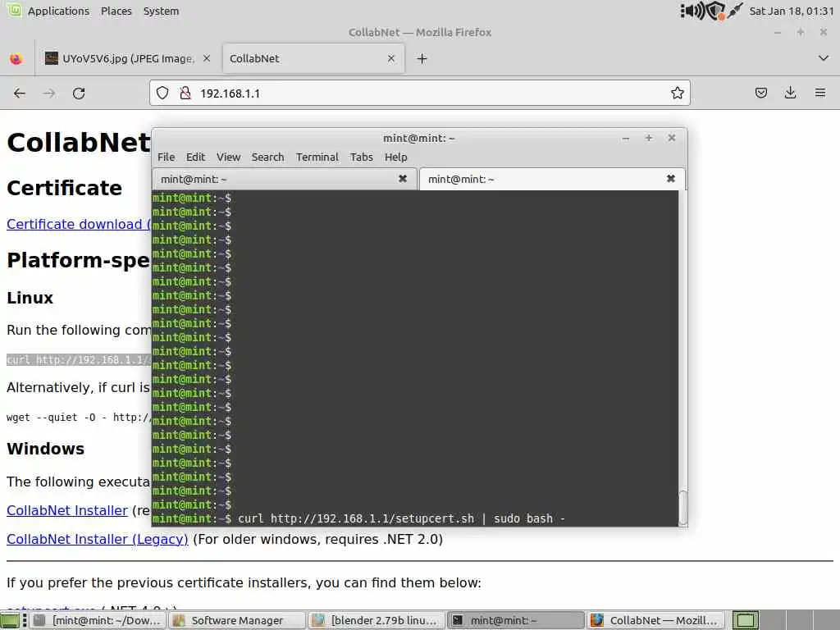Minimize the terminal window
The image size is (840, 630).
(625, 138)
